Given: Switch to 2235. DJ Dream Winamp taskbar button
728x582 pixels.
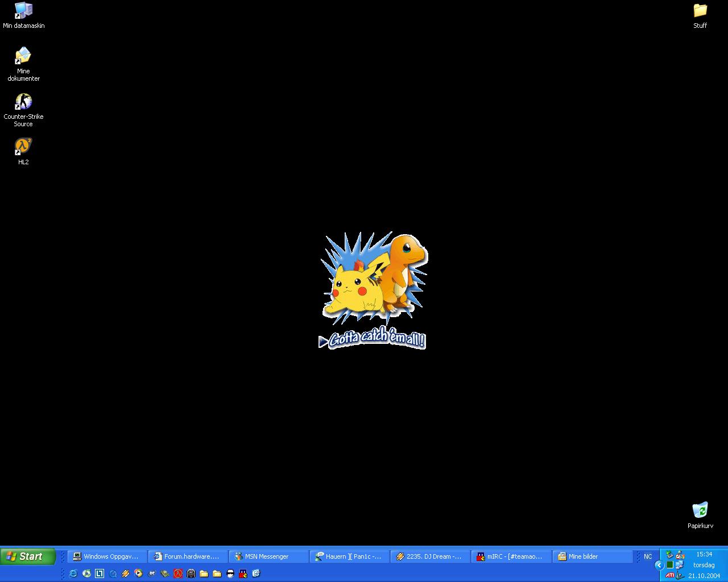Looking at the screenshot, I should [x=429, y=556].
